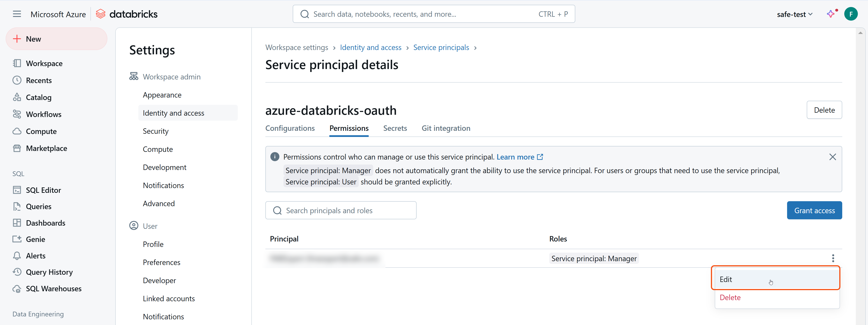This screenshot has height=325, width=868.
Task: Select the Permissions tab
Action: 349,128
